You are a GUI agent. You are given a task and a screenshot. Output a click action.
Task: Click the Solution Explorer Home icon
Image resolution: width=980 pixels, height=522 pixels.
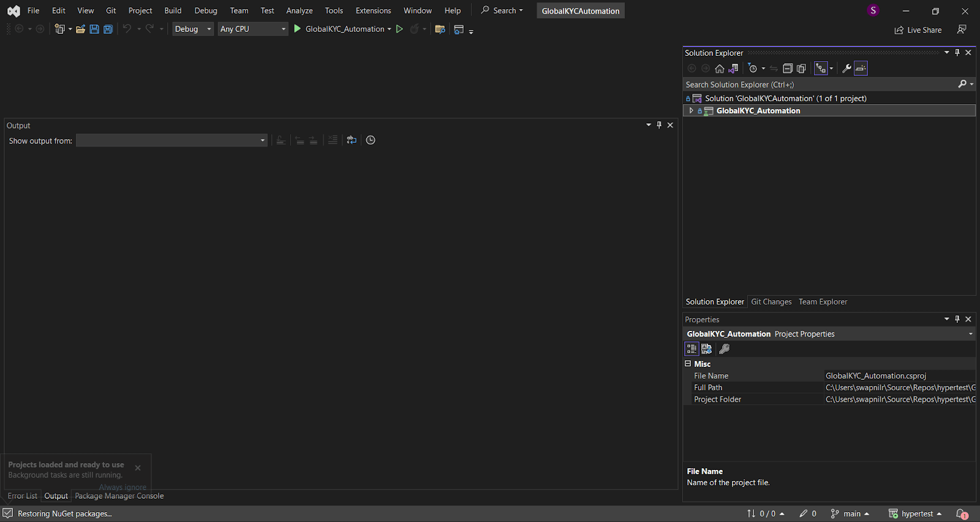click(x=720, y=69)
